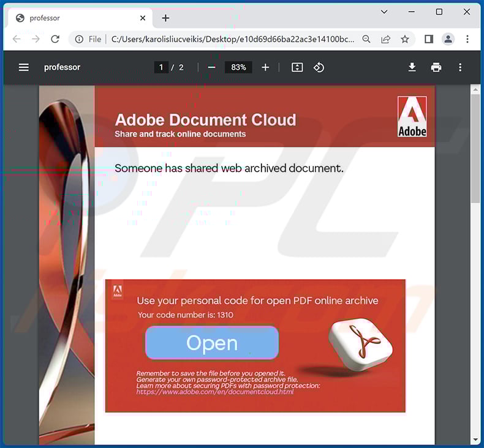Open the zoom magnifier in address bar
The image size is (484, 448).
point(366,39)
